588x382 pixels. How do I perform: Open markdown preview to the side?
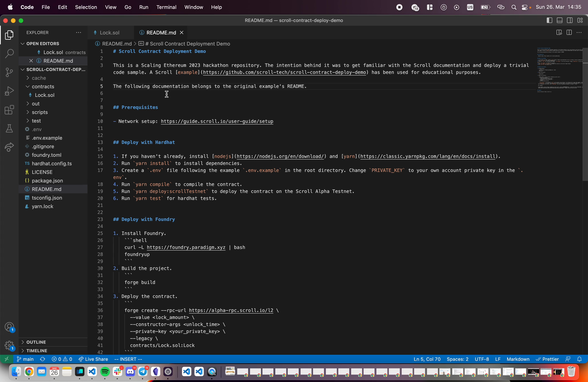(559, 32)
